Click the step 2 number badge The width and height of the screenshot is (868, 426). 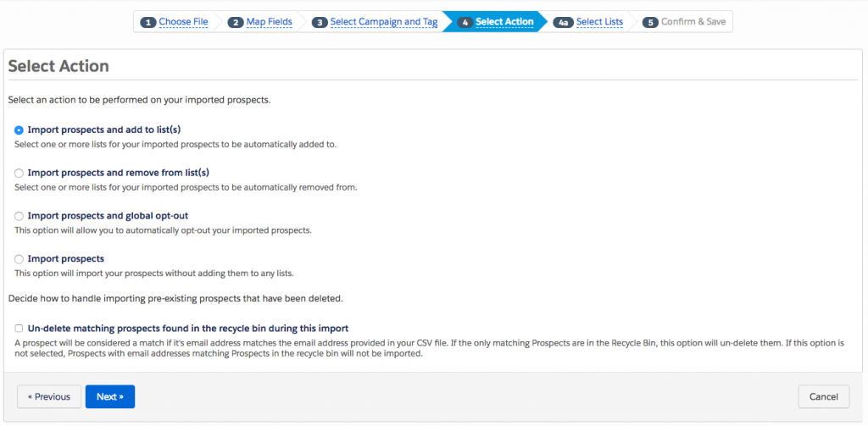[235, 22]
